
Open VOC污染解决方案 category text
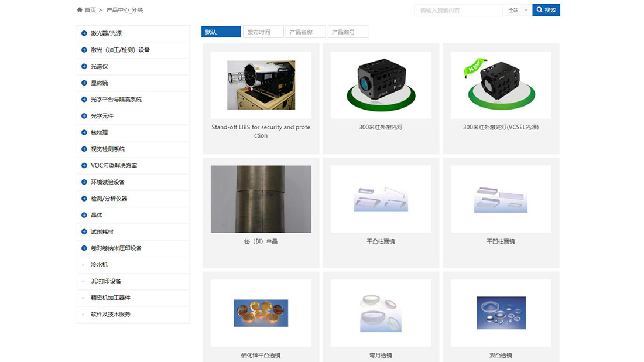pyautogui.click(x=114, y=165)
